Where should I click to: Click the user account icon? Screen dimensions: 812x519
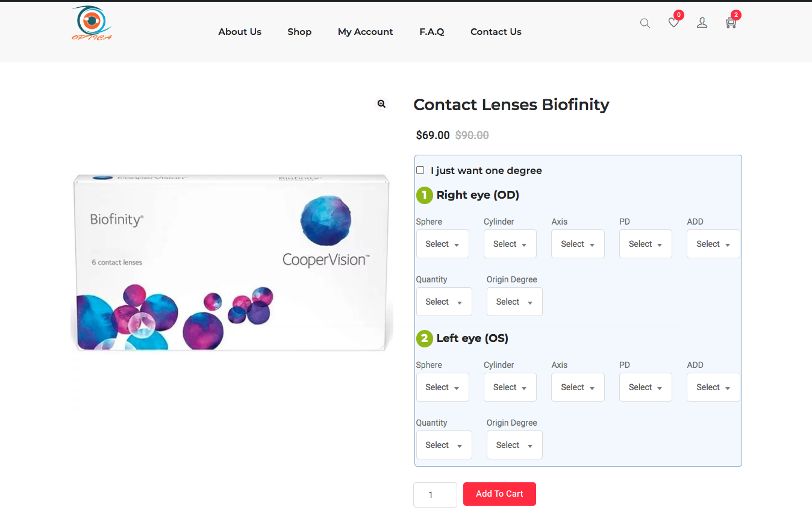pos(702,23)
